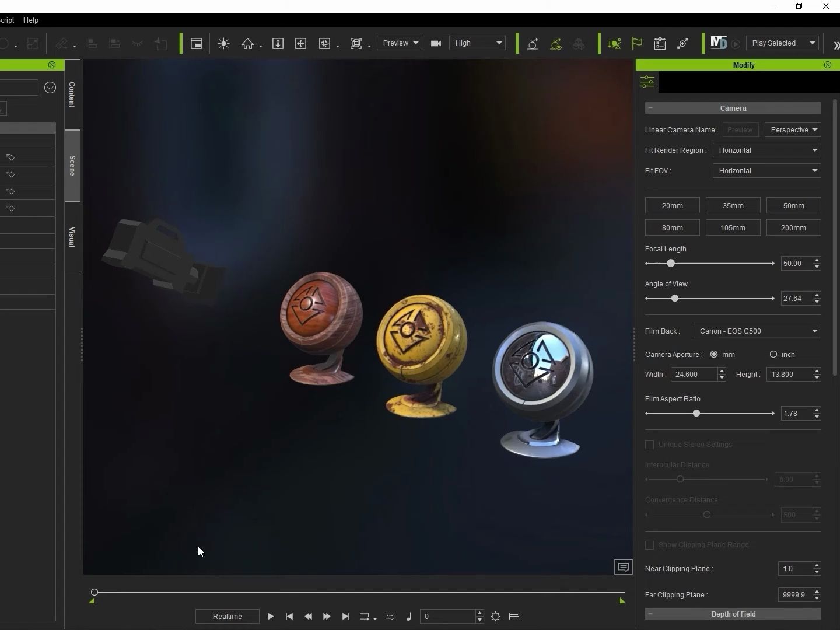Click the green flag icon in toolbar
Viewport: 840px width, 630px height.
pyautogui.click(x=637, y=44)
